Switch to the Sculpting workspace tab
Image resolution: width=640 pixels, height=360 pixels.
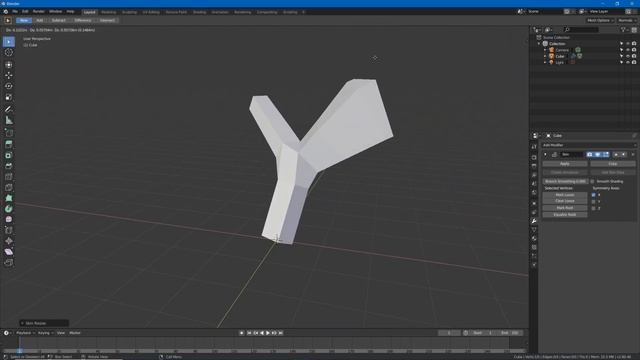129,12
